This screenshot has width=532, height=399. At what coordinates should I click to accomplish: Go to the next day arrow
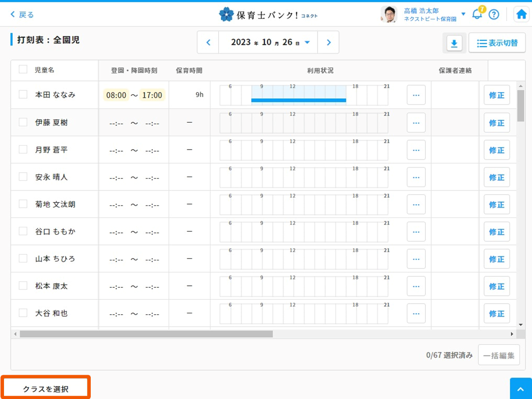point(328,42)
